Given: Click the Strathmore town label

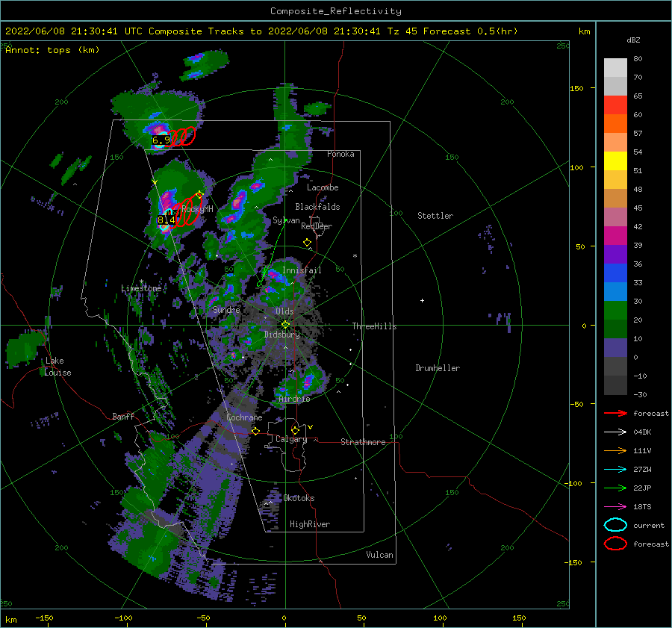Looking at the screenshot, I should [363, 442].
